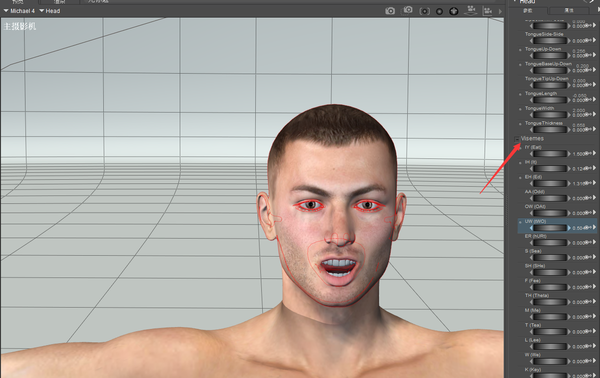Select the AA (Odd) parameter label

pos(535,192)
